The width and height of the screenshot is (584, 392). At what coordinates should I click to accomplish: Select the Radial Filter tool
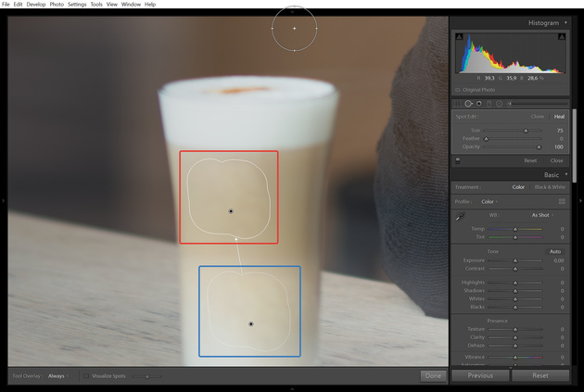click(499, 104)
